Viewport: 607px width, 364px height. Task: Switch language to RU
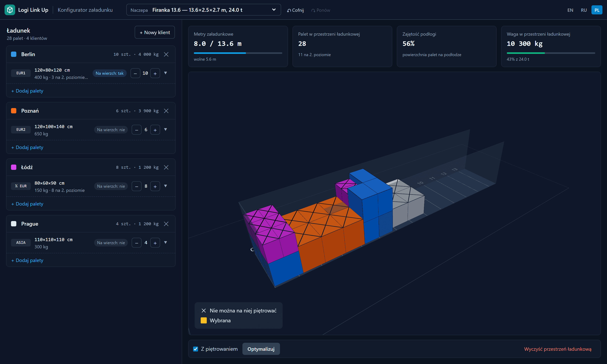pos(584,10)
